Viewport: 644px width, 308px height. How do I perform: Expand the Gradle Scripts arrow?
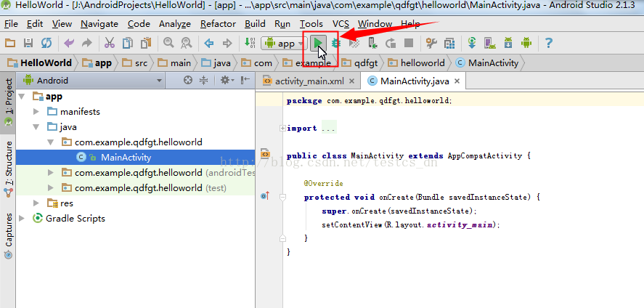pyautogui.click(x=22, y=218)
